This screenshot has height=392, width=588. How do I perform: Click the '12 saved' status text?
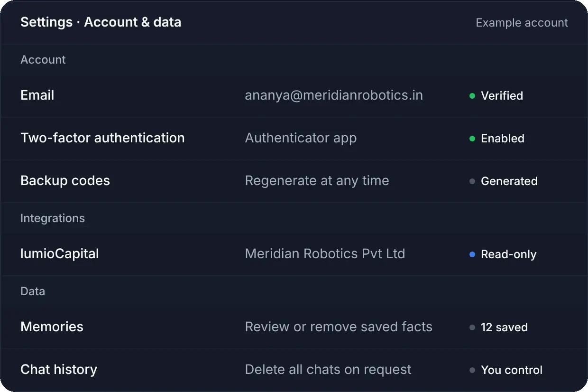tap(504, 327)
